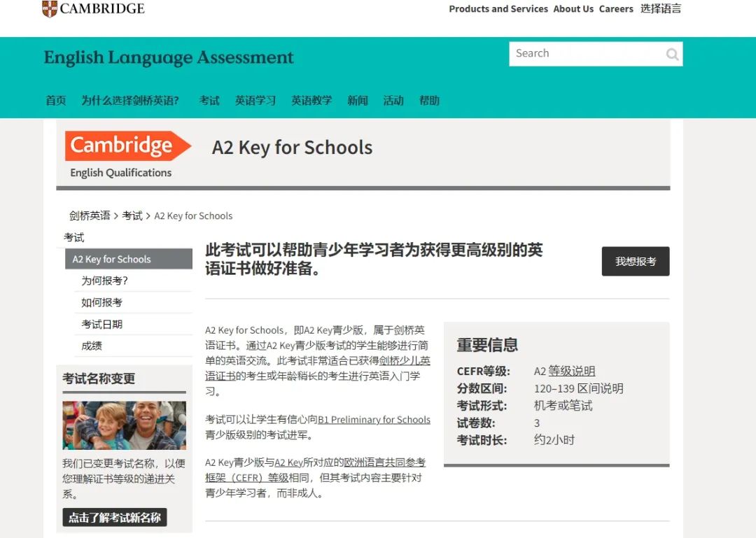Open 考试日期 in the sidebar
The height and width of the screenshot is (538, 756).
(101, 324)
